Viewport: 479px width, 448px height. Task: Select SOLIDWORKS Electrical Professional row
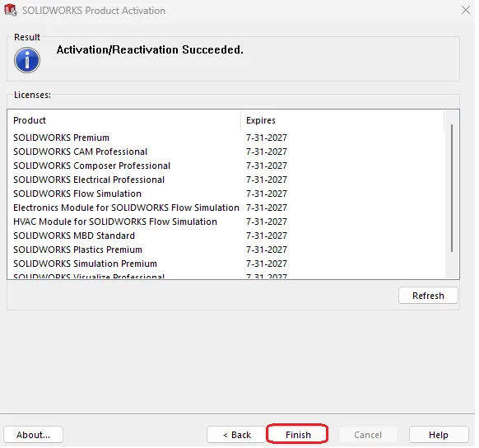click(226, 180)
